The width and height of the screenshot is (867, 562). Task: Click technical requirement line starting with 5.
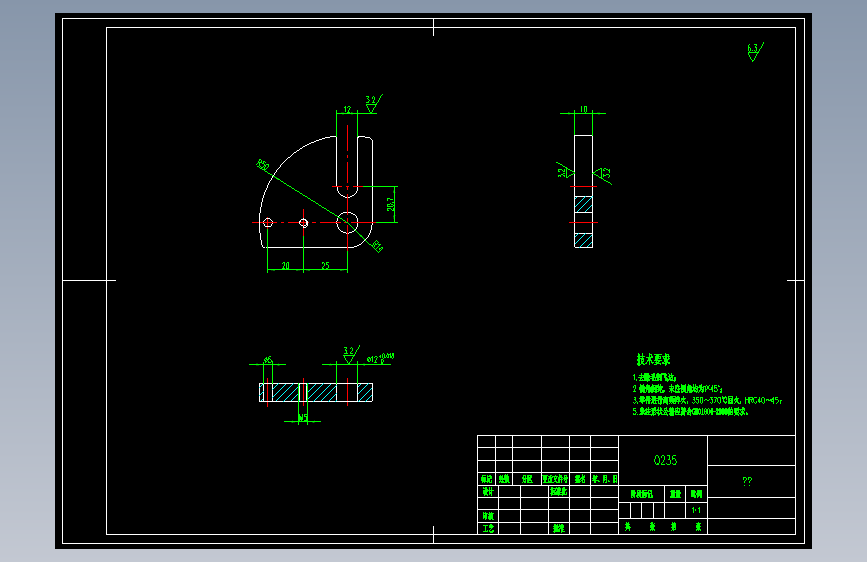(x=691, y=412)
